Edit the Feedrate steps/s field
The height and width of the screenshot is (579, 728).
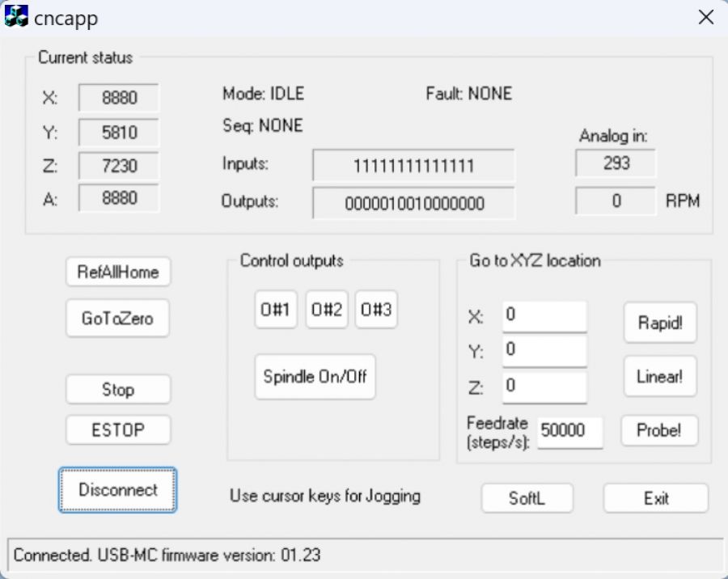(569, 432)
